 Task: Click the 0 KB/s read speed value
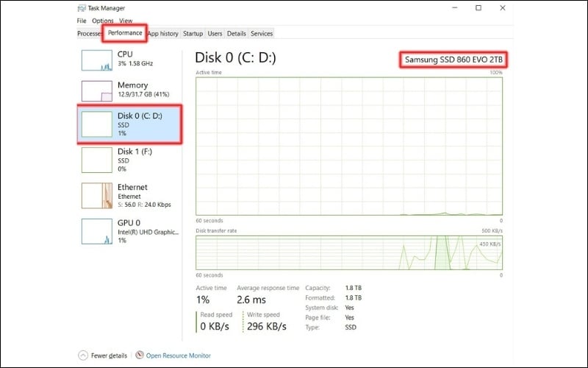click(x=215, y=326)
